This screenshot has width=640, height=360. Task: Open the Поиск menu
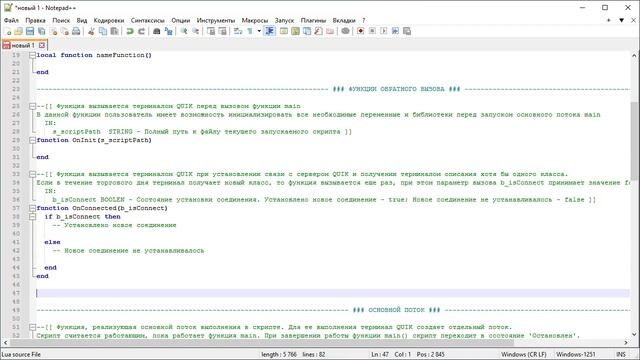click(x=61, y=20)
